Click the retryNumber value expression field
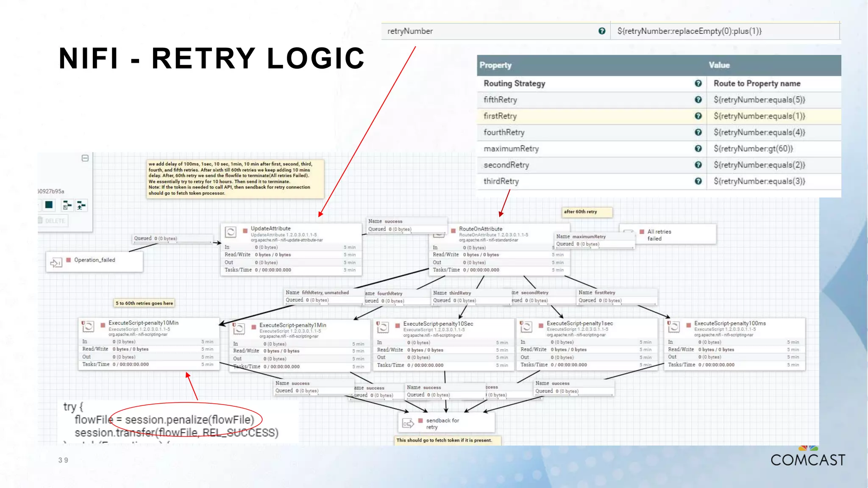Screen dimensions: 868x488 (x=725, y=31)
